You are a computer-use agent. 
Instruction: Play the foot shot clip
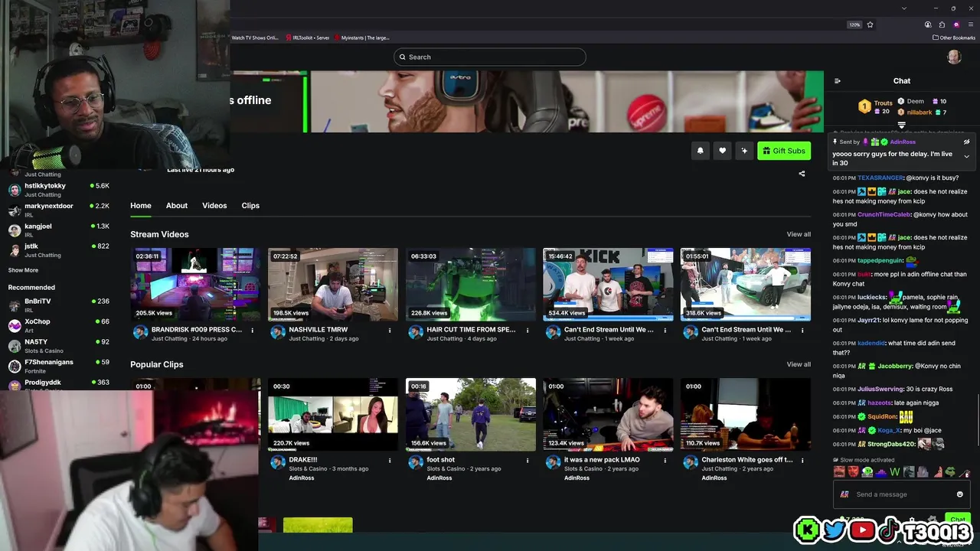[x=471, y=414]
